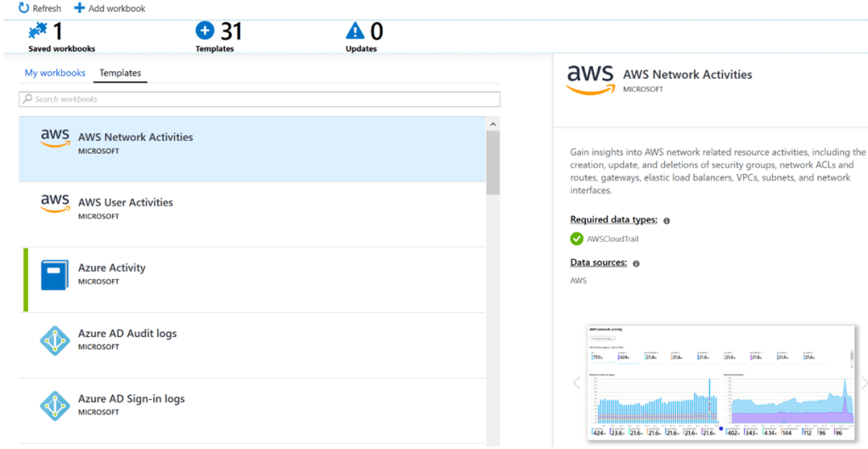Click the Refresh icon
Screen dimensions: 868x449
[23, 8]
